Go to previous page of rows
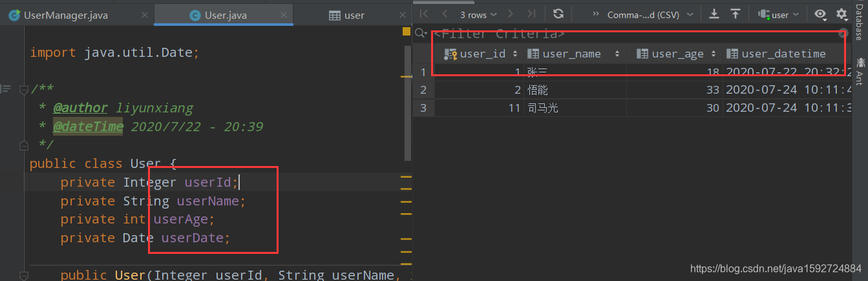The width and height of the screenshot is (868, 281). 445,14
